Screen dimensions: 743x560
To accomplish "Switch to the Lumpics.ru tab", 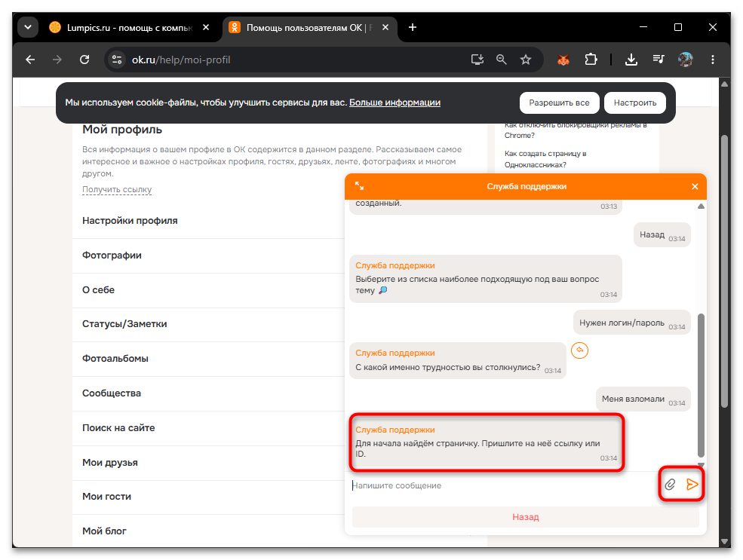I will point(122,27).
